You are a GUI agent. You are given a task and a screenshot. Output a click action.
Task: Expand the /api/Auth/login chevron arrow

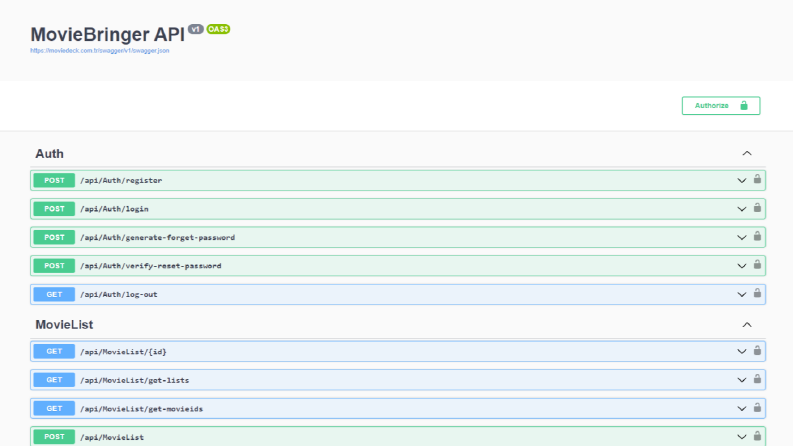[741, 209]
